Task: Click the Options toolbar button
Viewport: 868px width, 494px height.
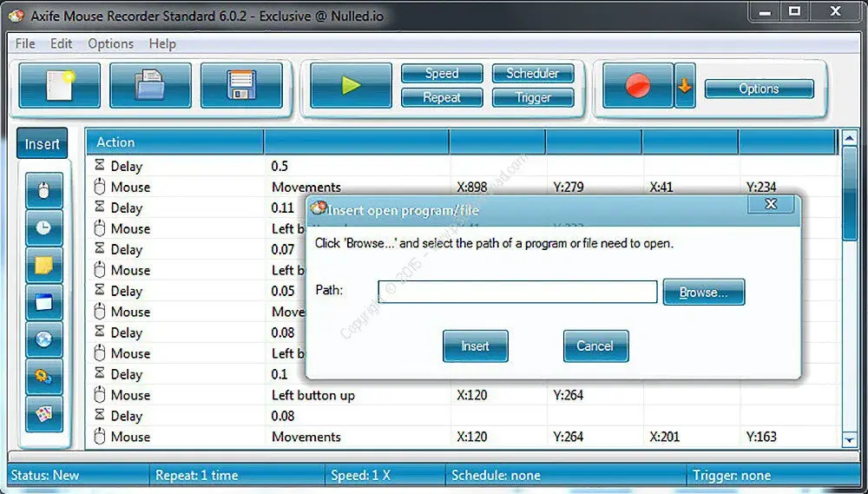Action: (759, 89)
